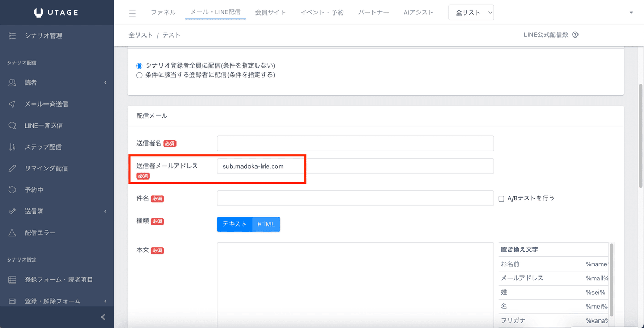Switch mail type to テキスト

235,224
